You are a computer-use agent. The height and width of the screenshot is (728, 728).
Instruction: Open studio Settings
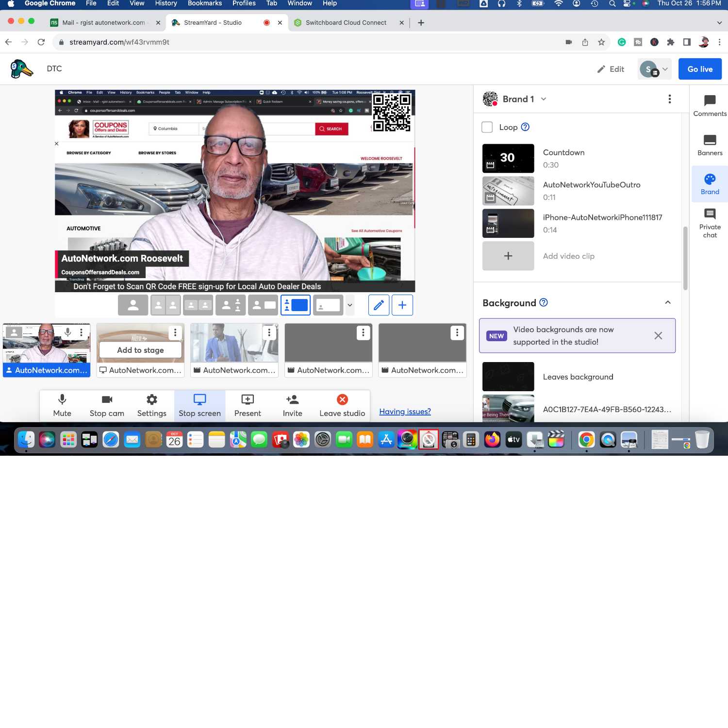pyautogui.click(x=151, y=406)
